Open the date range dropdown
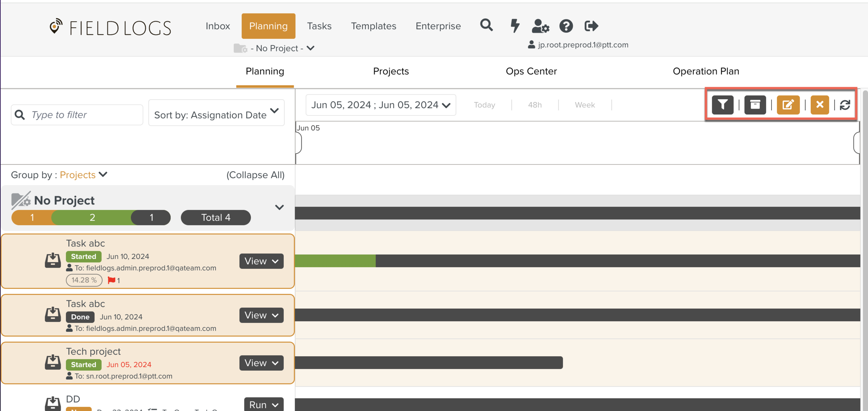Screen dimensions: 868x411 [x=381, y=105]
